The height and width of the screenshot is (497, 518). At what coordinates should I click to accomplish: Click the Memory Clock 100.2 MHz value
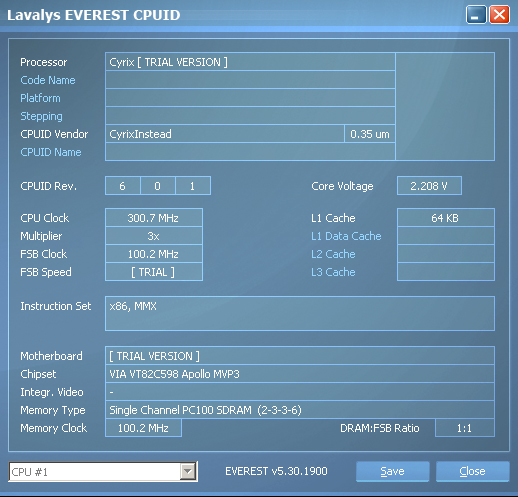(143, 428)
